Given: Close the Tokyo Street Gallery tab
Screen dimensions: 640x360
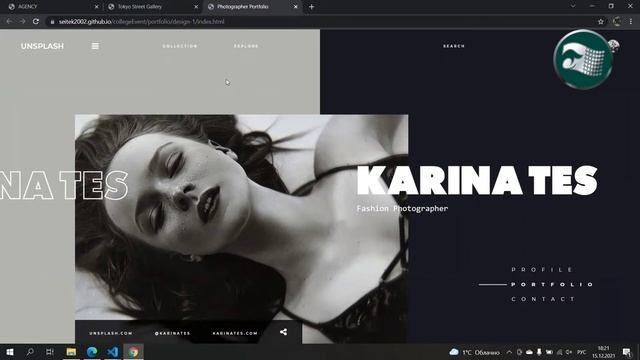Looking at the screenshot, I should point(196,7).
